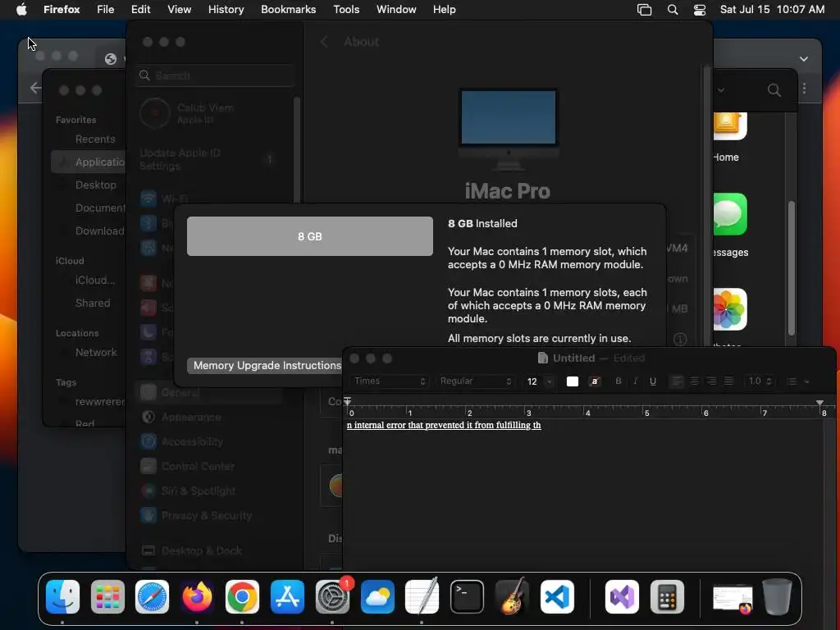The height and width of the screenshot is (630, 840).
Task: Open Finder from the Dock
Action: 62,596
